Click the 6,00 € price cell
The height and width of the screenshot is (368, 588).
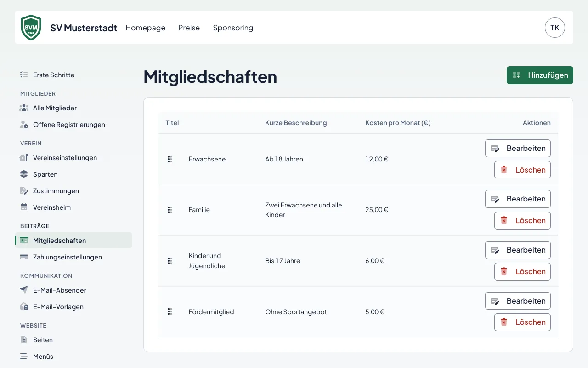click(x=375, y=261)
